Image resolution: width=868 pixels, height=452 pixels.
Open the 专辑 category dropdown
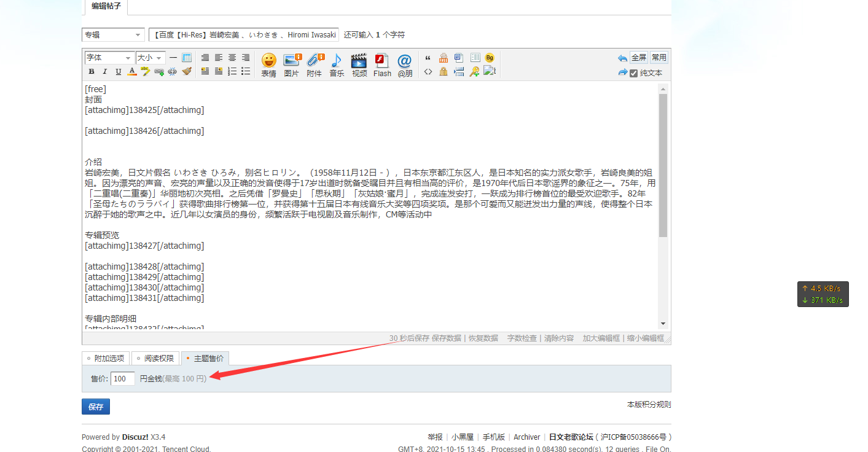(113, 35)
